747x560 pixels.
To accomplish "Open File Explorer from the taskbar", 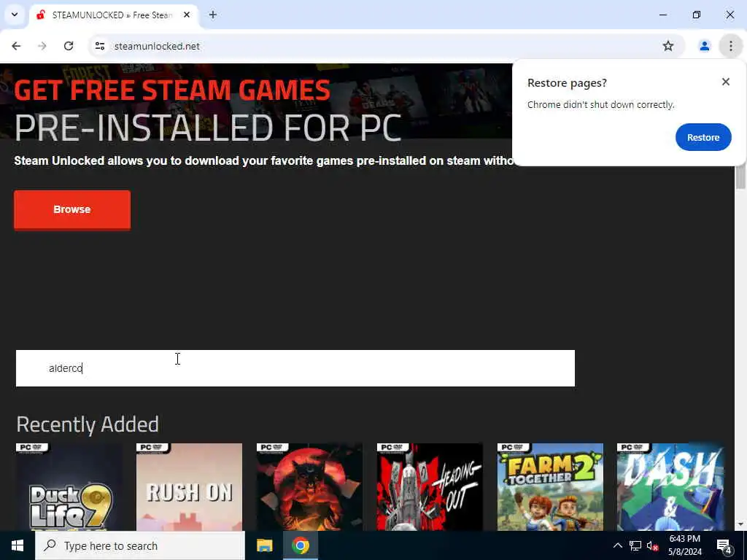I will coord(264,545).
